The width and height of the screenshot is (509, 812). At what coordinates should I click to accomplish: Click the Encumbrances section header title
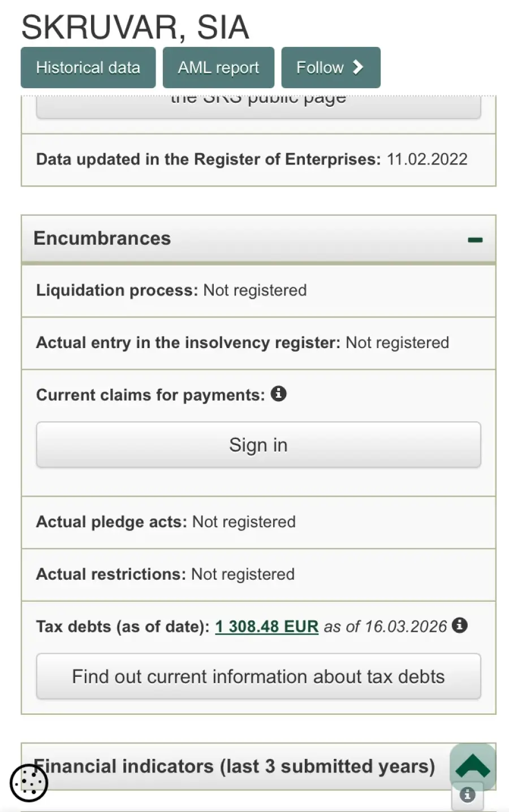pyautogui.click(x=102, y=238)
